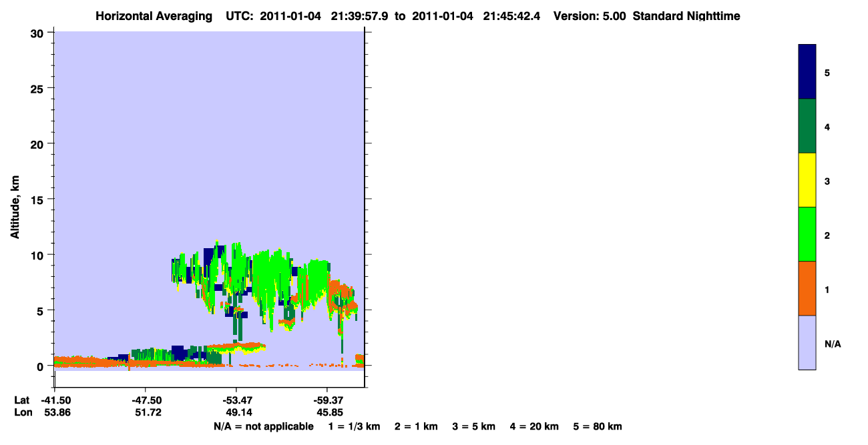The image size is (868, 445).
Task: Click the y-axis tick label 25
Action: pyautogui.click(x=38, y=88)
